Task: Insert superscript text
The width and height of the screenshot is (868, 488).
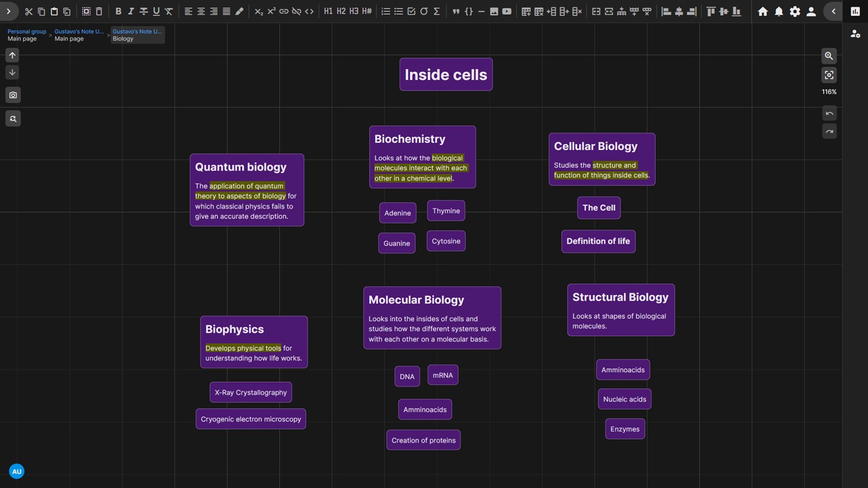Action: tap(271, 11)
